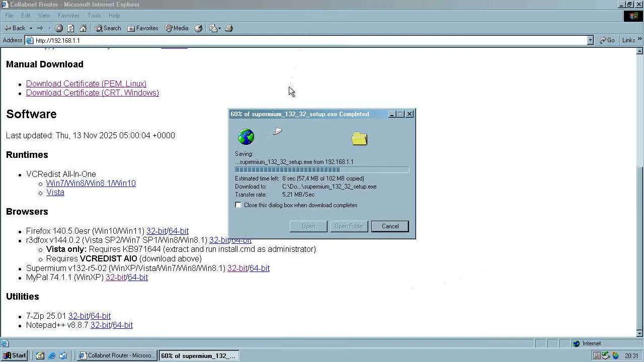Image resolution: width=644 pixels, height=362 pixels.
Task: Download 7-Zip 25.01 32-bit
Action: coord(78,316)
